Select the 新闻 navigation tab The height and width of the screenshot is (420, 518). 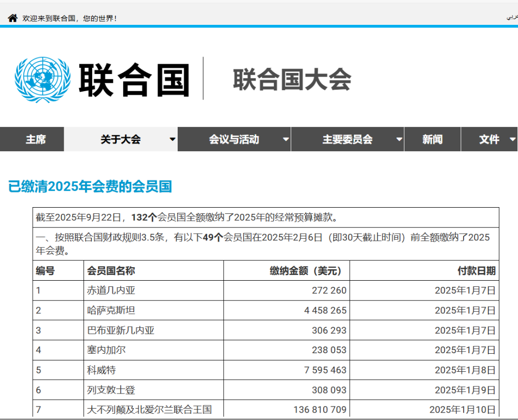[432, 139]
